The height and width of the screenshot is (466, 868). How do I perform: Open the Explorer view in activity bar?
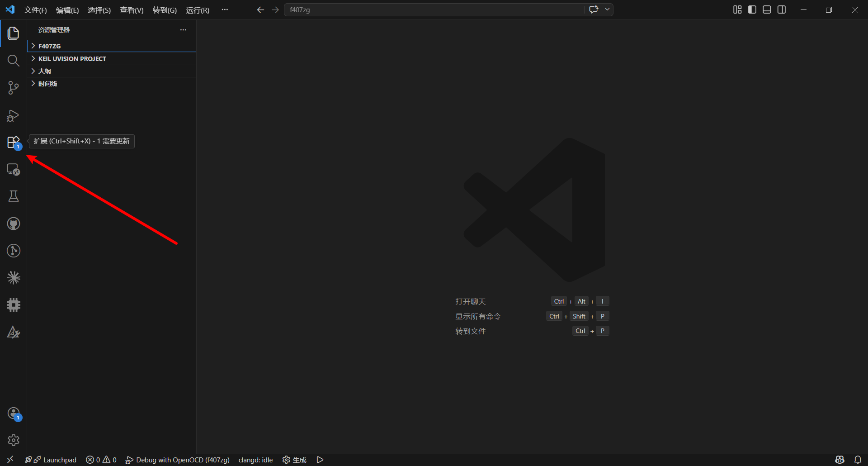coord(14,33)
